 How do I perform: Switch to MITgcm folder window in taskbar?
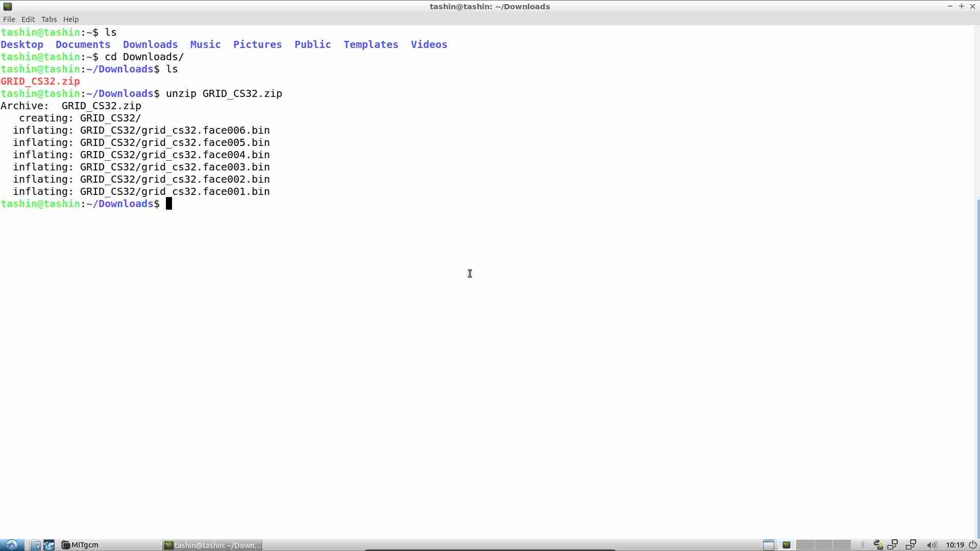coord(80,545)
